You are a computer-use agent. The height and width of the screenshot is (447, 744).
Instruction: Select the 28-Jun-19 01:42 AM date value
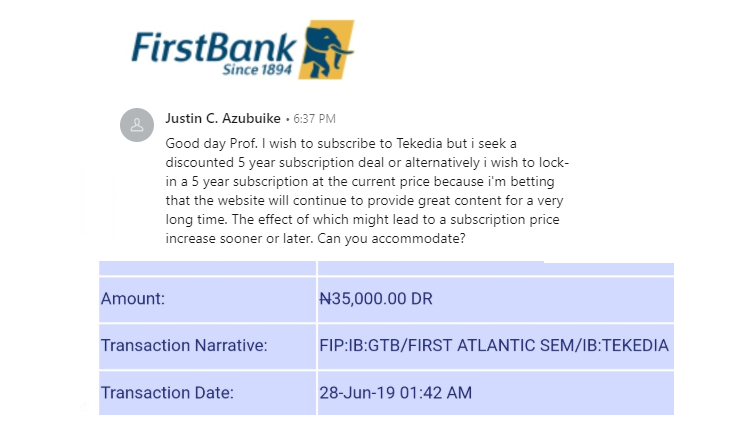(x=394, y=392)
